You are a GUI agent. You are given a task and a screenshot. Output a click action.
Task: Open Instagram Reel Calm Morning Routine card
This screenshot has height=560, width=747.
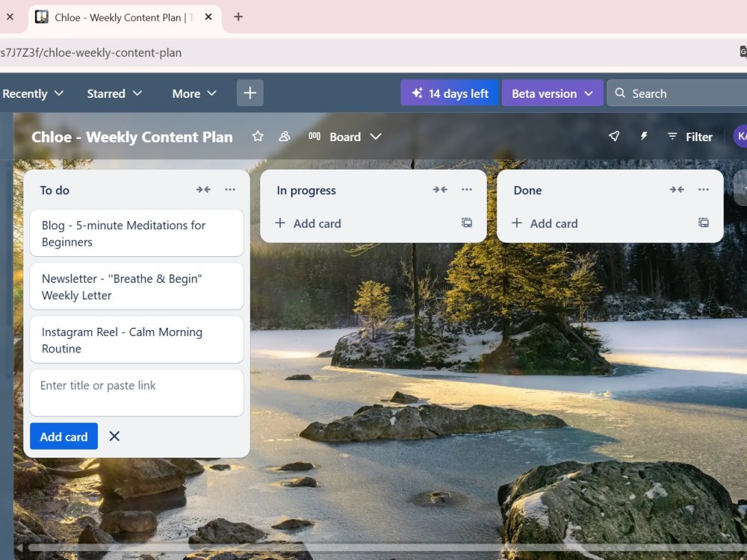(x=137, y=340)
